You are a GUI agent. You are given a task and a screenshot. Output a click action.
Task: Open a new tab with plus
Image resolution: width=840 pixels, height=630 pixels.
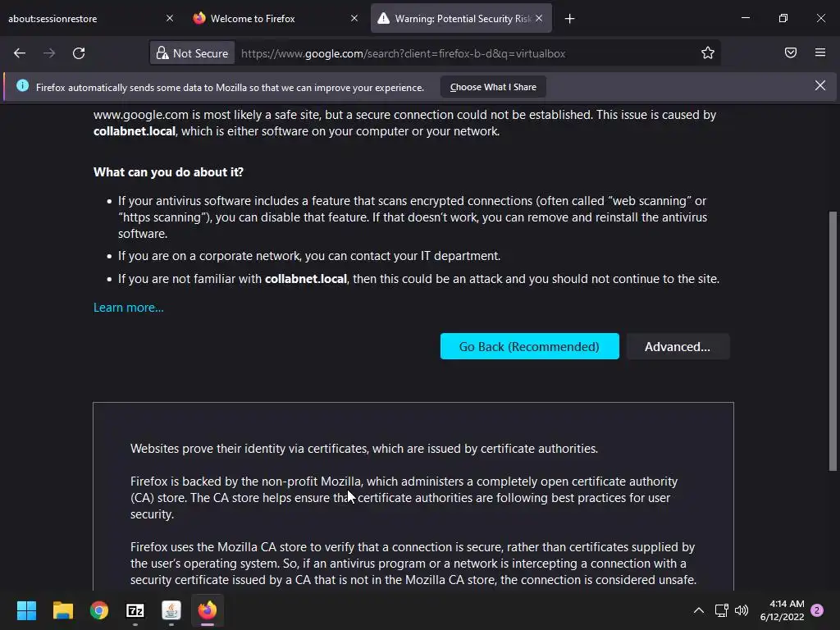pos(569,19)
